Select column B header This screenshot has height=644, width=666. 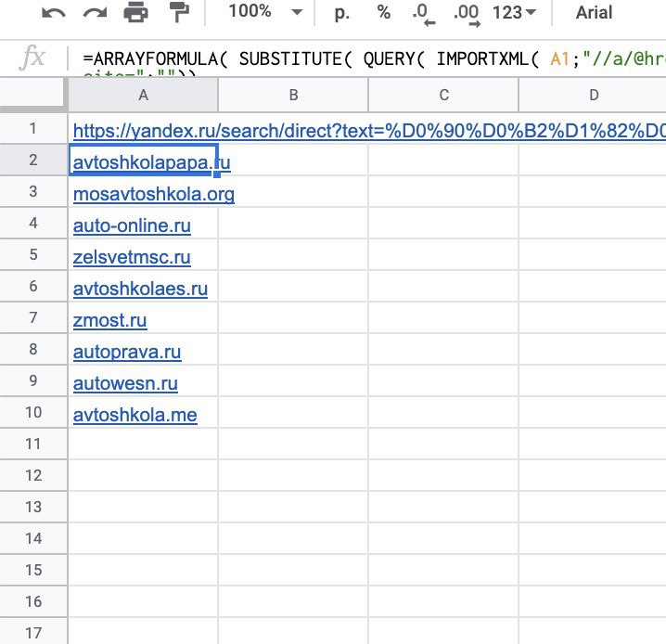pos(293,96)
